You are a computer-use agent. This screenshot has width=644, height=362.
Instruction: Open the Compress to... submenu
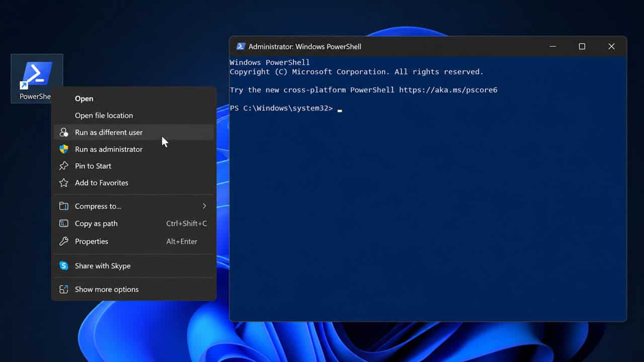(x=133, y=206)
